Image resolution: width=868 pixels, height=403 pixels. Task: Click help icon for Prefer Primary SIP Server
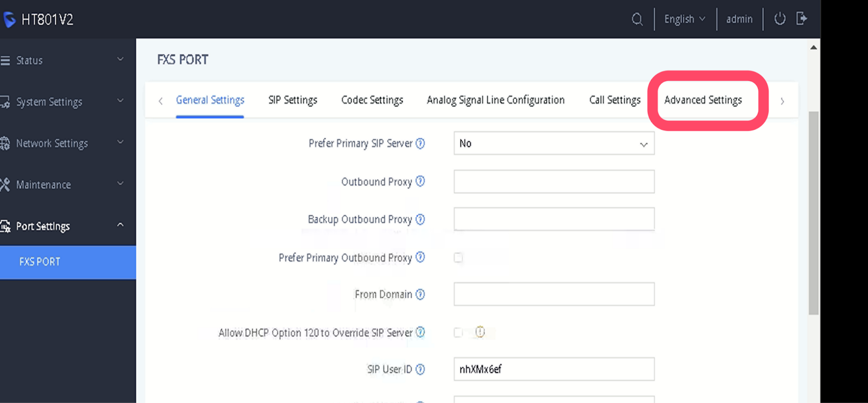coord(420,144)
